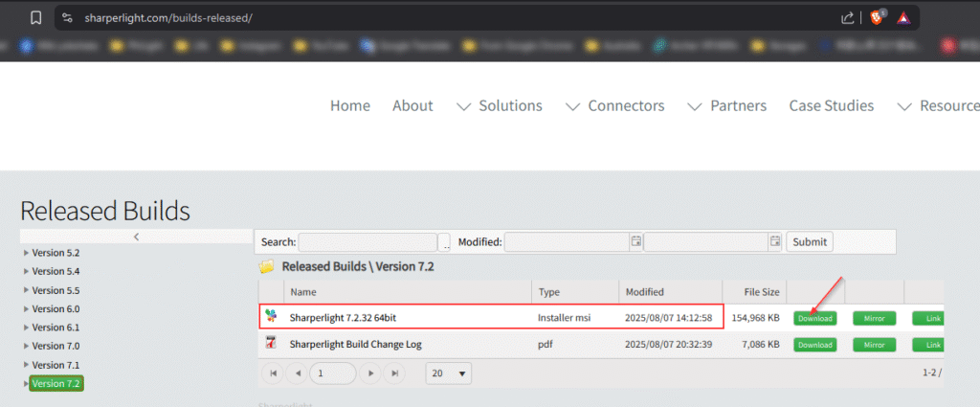Click the 'Installer msi' type cell

click(564, 318)
